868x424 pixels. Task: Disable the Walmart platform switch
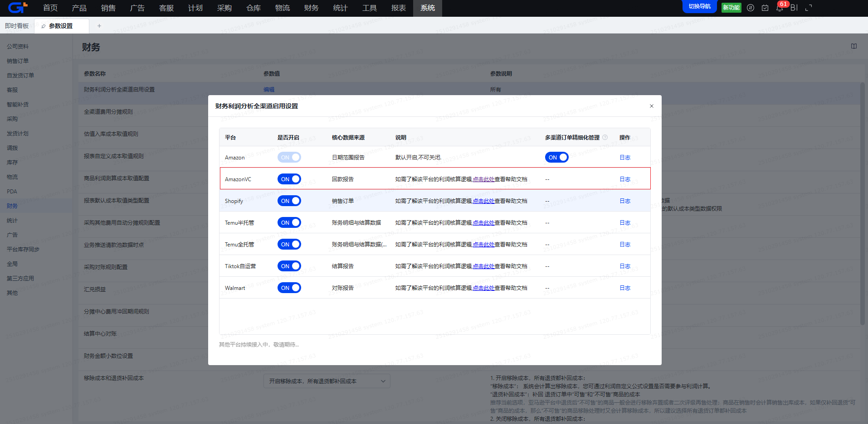coord(289,288)
